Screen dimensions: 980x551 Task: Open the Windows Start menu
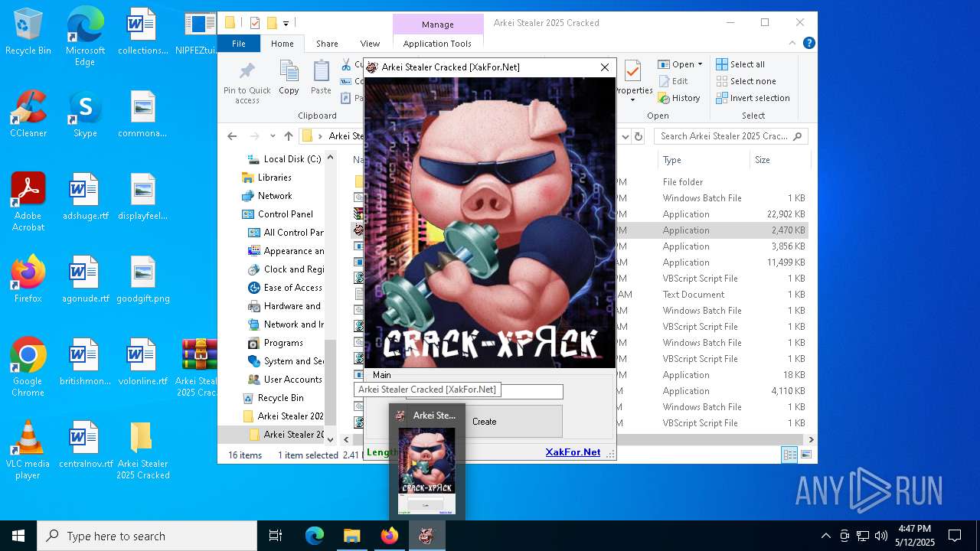click(18, 536)
